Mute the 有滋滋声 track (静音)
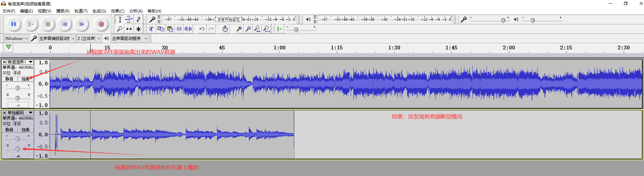Image resolution: width=644 pixels, height=176 pixels. [x=9, y=79]
